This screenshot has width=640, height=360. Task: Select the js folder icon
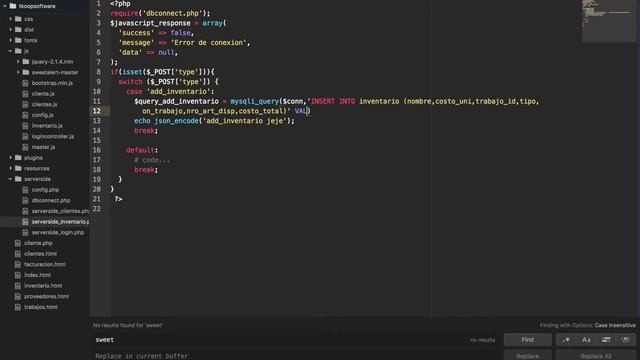18,51
